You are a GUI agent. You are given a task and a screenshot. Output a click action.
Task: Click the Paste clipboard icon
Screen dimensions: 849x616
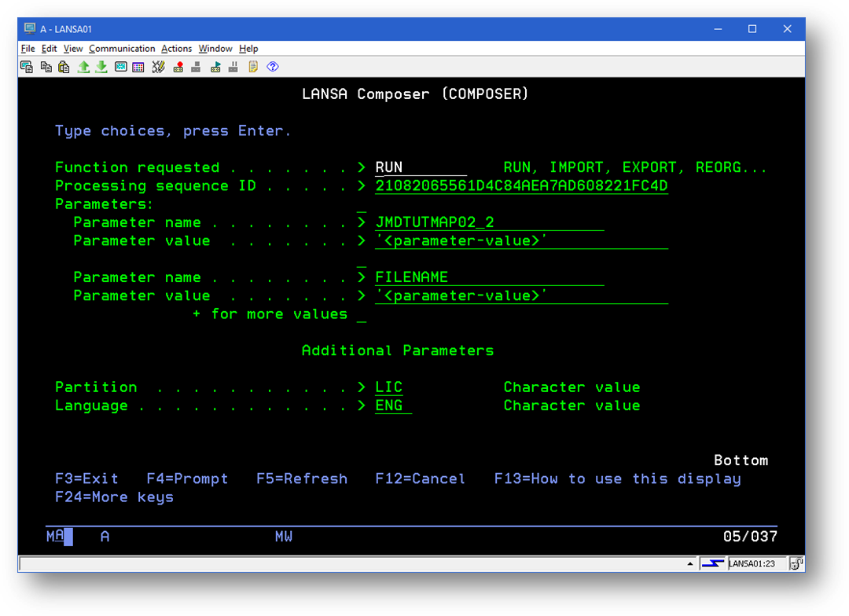pyautogui.click(x=64, y=67)
